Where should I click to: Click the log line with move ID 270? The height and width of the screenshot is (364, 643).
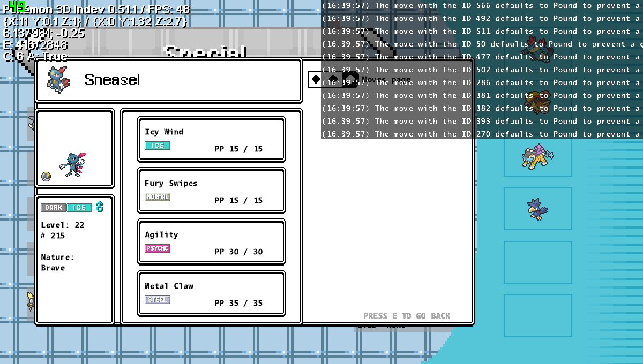click(x=481, y=134)
